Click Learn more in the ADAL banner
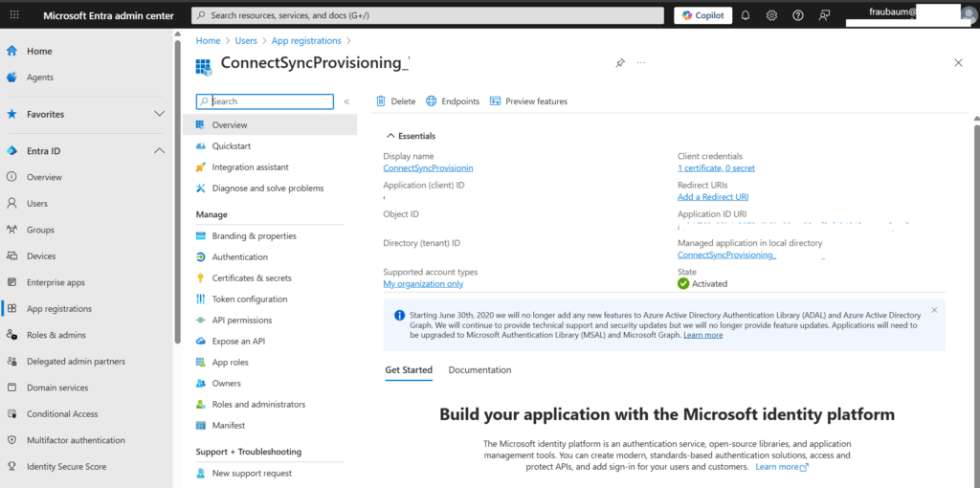This screenshot has width=980, height=488. (703, 335)
